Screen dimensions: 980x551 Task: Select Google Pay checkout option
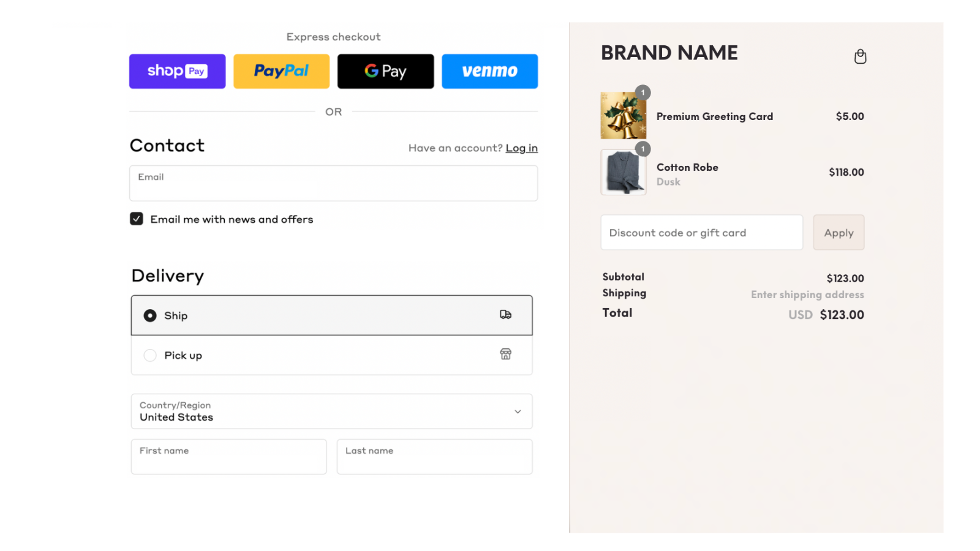(385, 71)
